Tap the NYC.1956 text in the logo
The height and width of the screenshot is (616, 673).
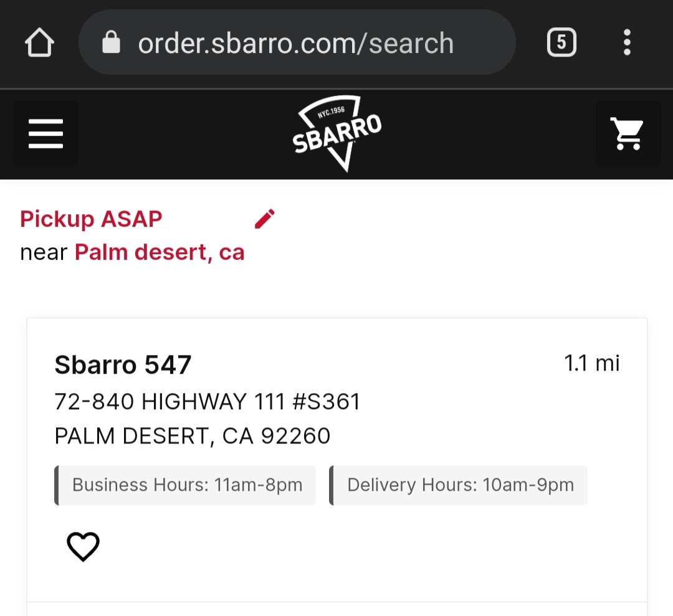point(331,113)
